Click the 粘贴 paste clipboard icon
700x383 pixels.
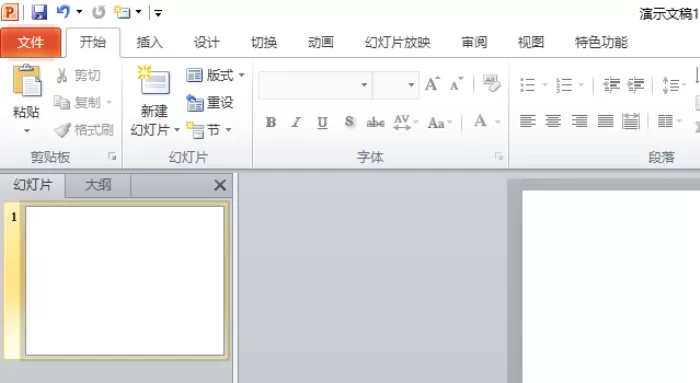click(27, 81)
